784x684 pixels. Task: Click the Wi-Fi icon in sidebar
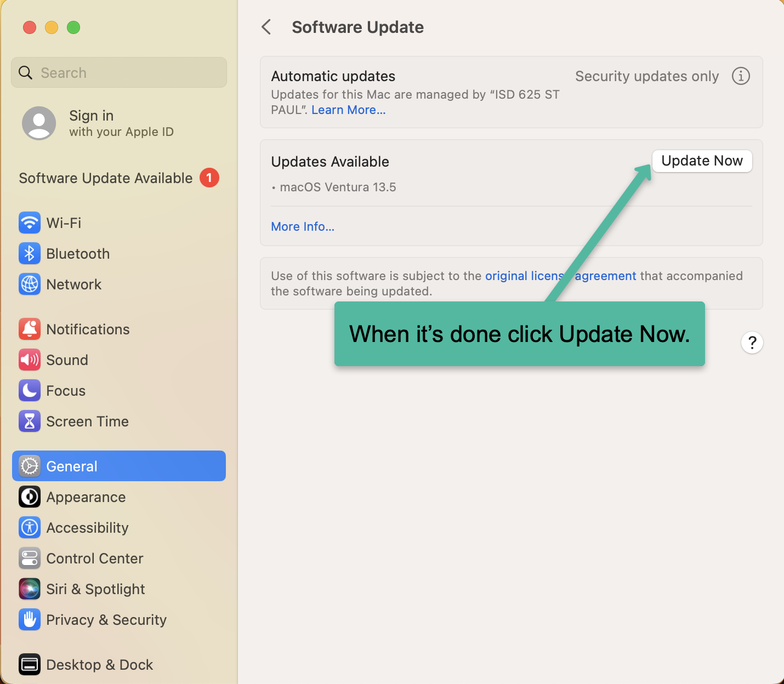(x=30, y=223)
